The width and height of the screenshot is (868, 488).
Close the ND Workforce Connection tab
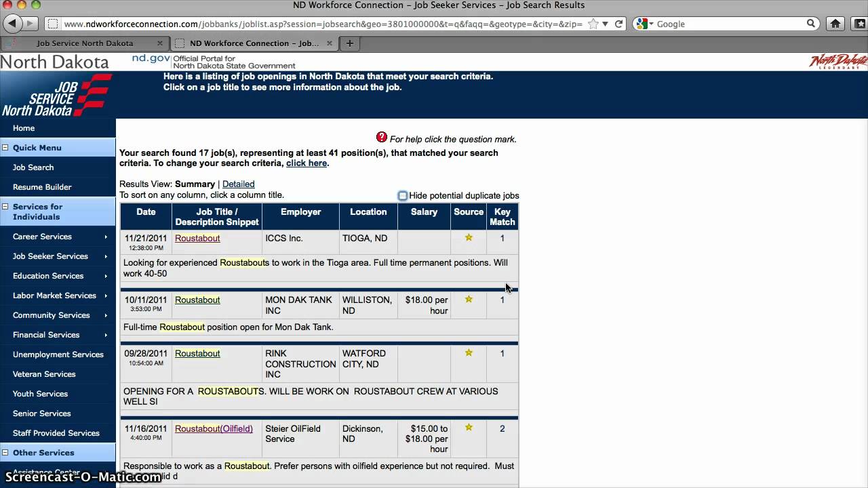coord(330,43)
